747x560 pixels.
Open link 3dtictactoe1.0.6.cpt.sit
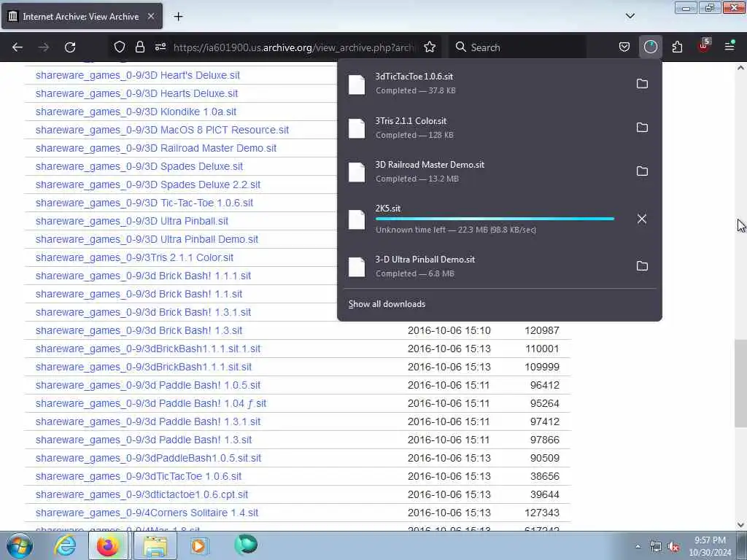coord(142,495)
